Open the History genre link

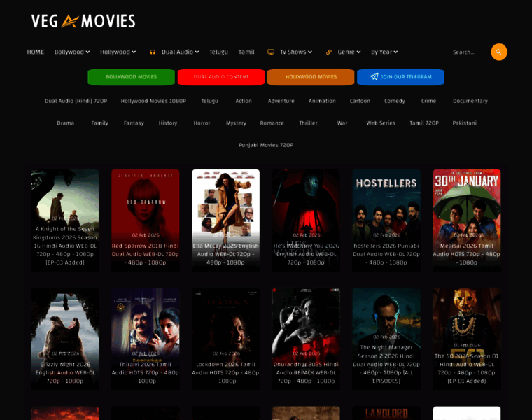168,122
